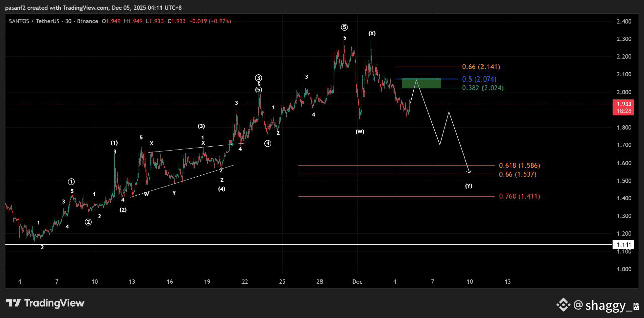Viewport: 644px width, 318px height.
Task: Click the circled 1 wave label
Action: pyautogui.click(x=72, y=181)
